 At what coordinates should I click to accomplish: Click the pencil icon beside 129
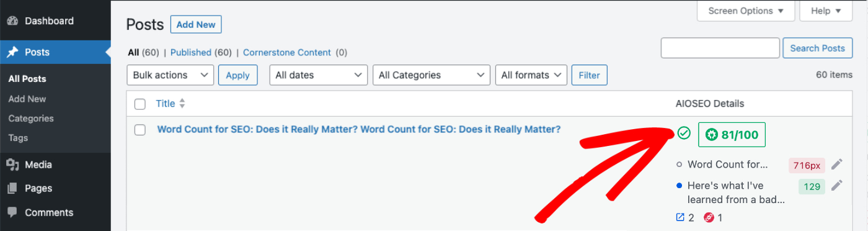click(x=837, y=185)
